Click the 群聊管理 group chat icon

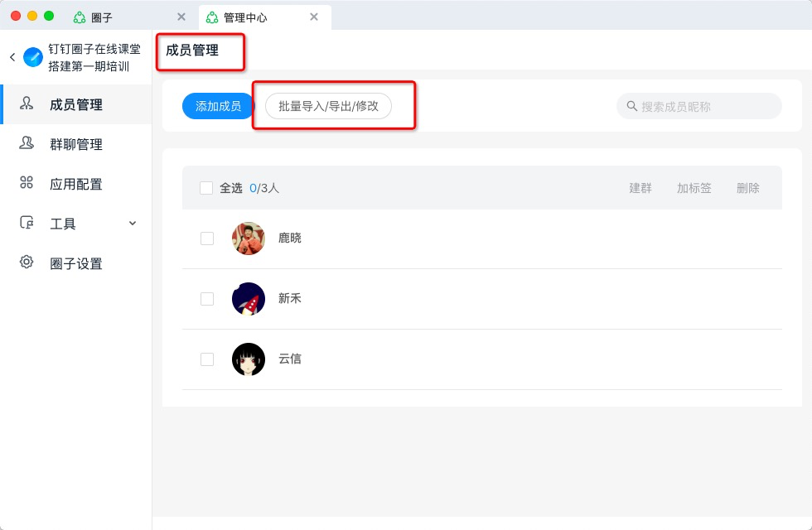coord(27,142)
